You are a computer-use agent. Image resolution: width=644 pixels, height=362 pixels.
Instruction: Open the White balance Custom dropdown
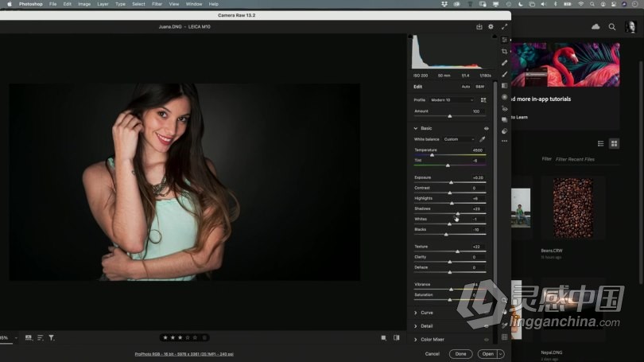[459, 139]
